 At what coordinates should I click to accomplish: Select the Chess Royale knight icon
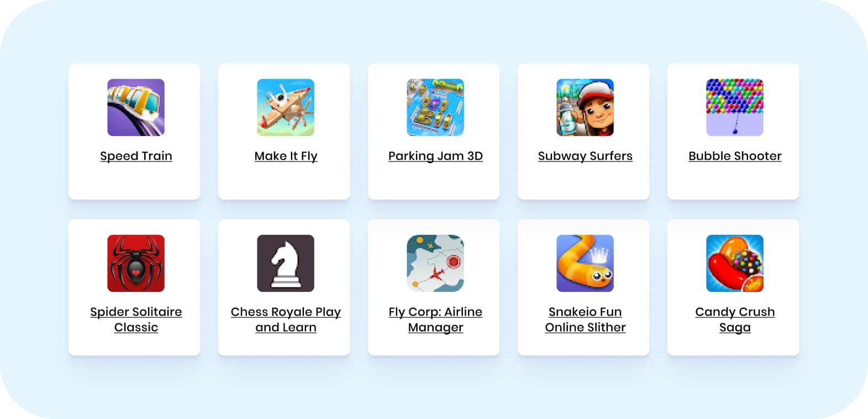[x=286, y=263]
